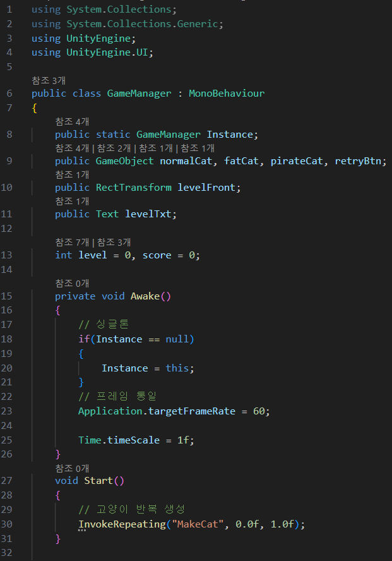Click the levelFront variable name

206,188
